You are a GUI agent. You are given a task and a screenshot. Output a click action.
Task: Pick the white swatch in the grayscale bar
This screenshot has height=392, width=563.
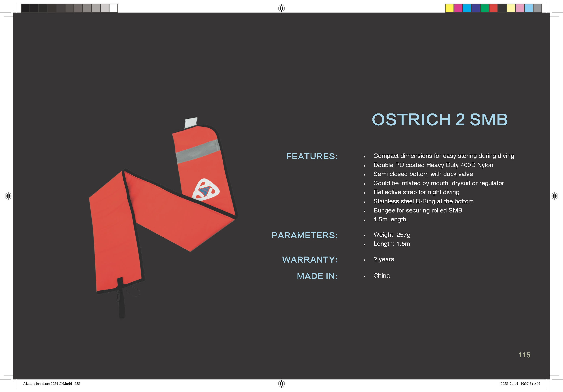(x=113, y=8)
